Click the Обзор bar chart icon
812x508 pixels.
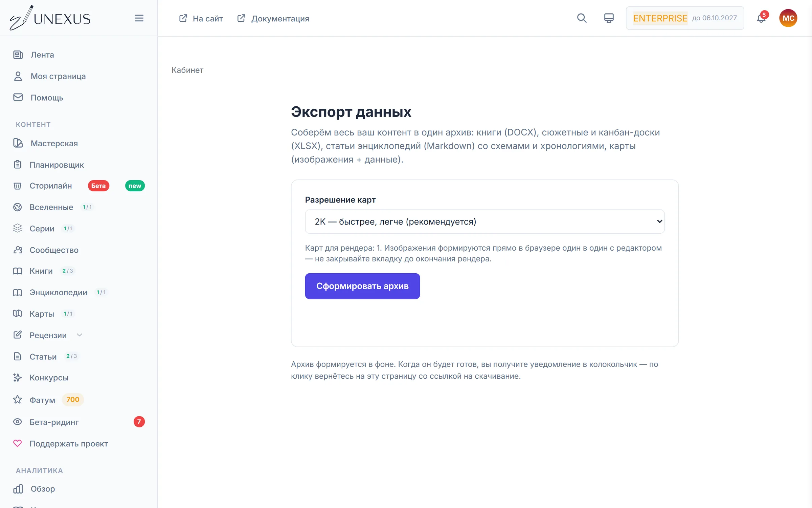(18, 489)
